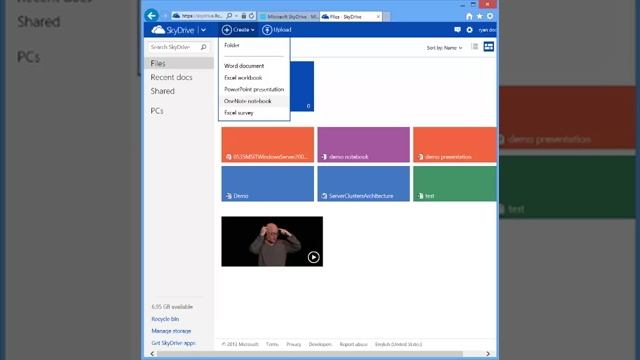Open the purple demo notebook tile
Image resolution: width=640 pixels, height=360 pixels.
(x=364, y=145)
